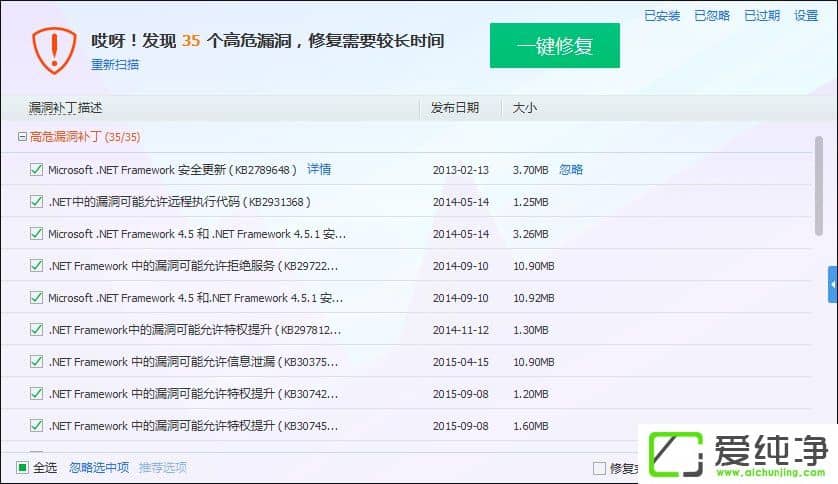Toggle the bottom-right 修复 checkbox
The image size is (838, 484).
599,468
